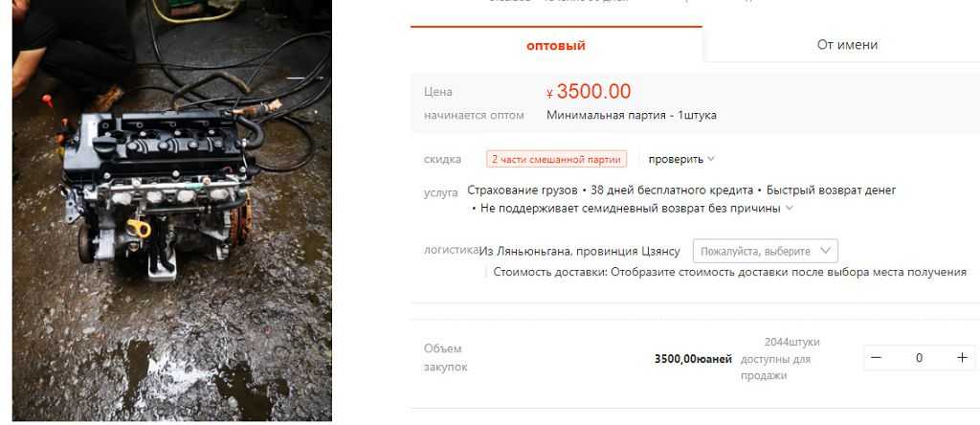Viewport: 980px width, 425px height.
Task: Expand the проверить discount dropdown
Action: pos(681,159)
